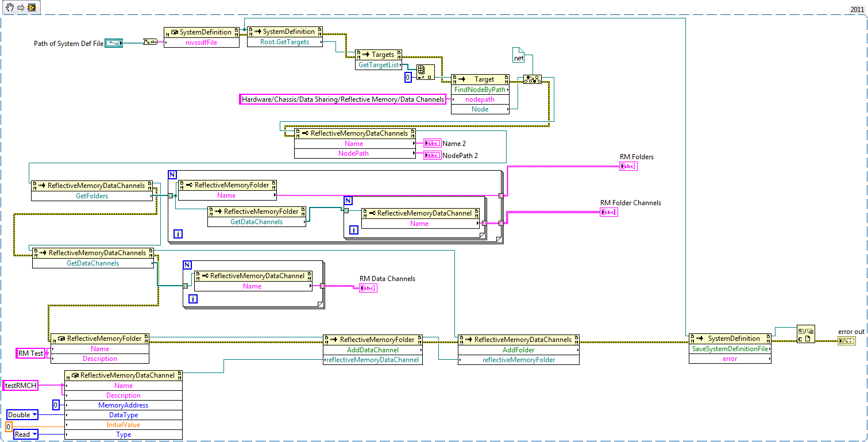The width and height of the screenshot is (868, 442).
Task: Click iteration terminal of RM Data Channels loop
Action: 193,298
